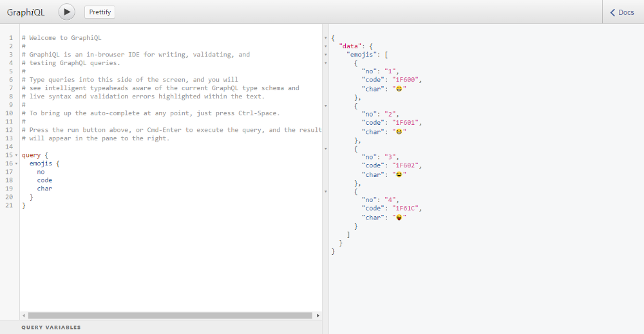This screenshot has width=644, height=334.
Task: Place cursor on the 'char' field in query
Action: click(x=44, y=189)
